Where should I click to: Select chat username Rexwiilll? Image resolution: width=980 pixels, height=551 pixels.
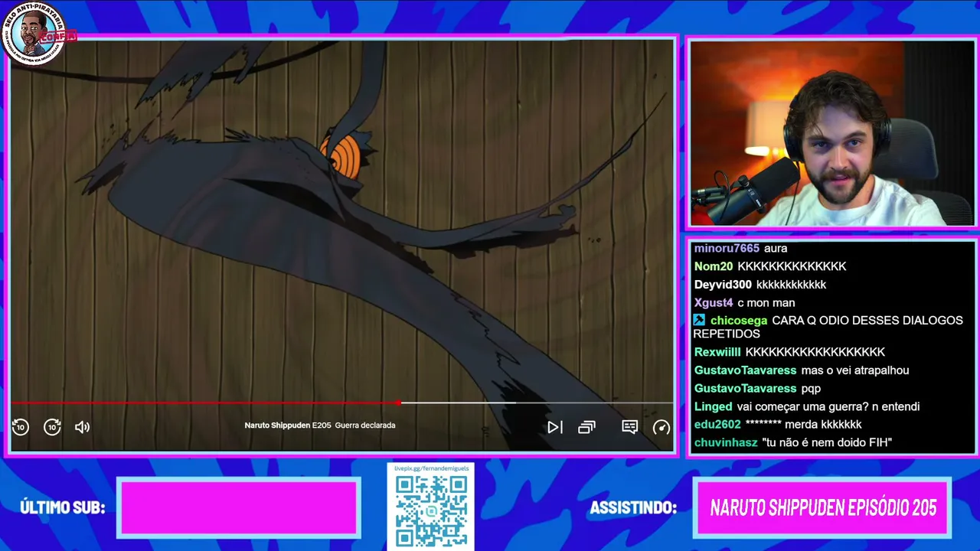click(x=717, y=352)
